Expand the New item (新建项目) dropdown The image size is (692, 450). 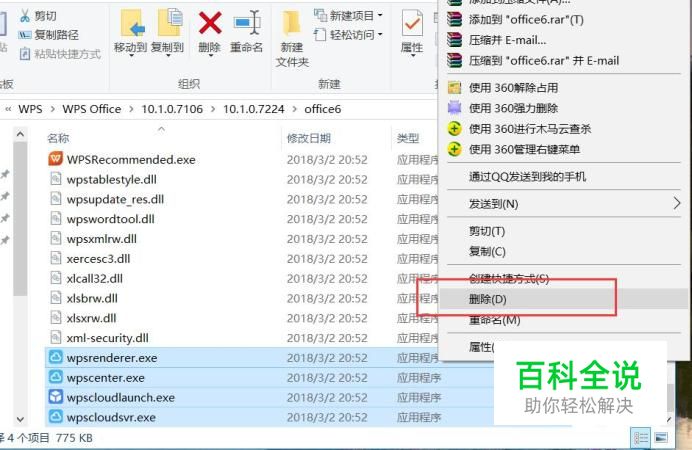[380, 15]
